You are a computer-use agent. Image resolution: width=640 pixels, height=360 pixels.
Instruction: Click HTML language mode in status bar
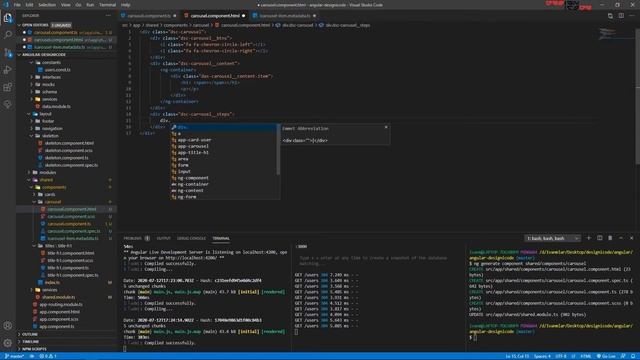pos(586,356)
